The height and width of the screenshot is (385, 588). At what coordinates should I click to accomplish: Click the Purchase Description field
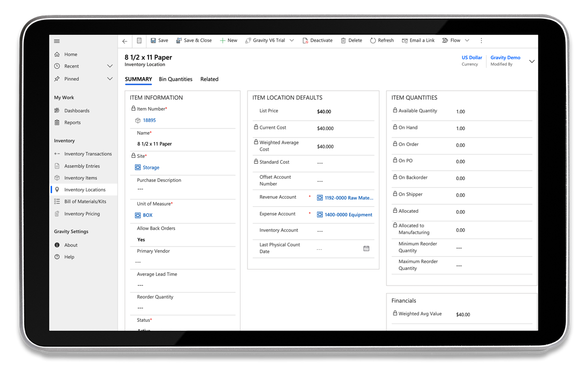(x=183, y=189)
